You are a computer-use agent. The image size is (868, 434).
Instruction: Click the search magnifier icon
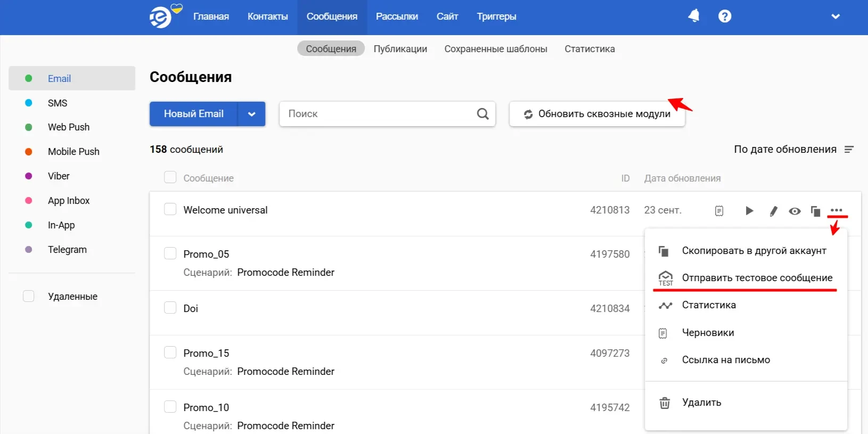[482, 114]
